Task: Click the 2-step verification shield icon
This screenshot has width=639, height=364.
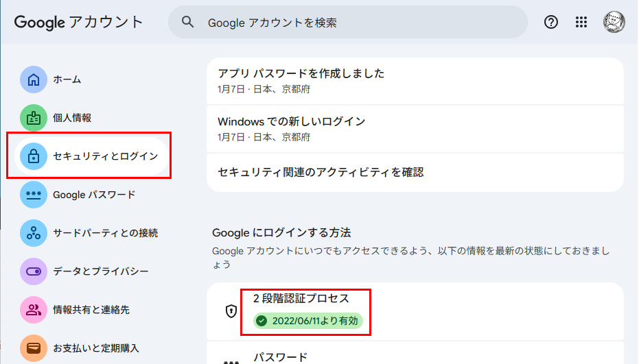Action: point(231,311)
